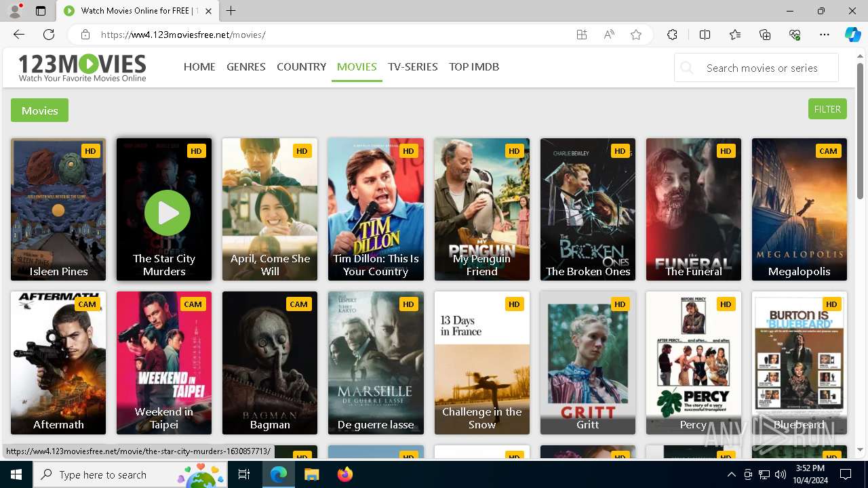868x488 pixels.
Task: Open Isleen Pines movie poster
Action: 58,209
